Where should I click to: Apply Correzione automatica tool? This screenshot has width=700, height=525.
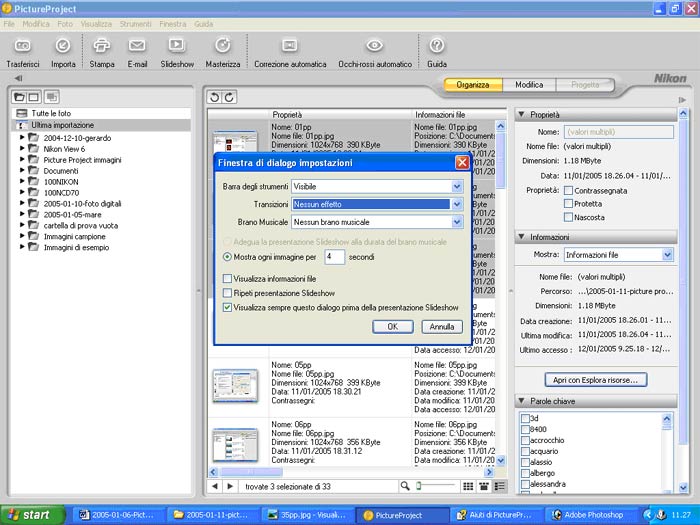click(x=290, y=45)
